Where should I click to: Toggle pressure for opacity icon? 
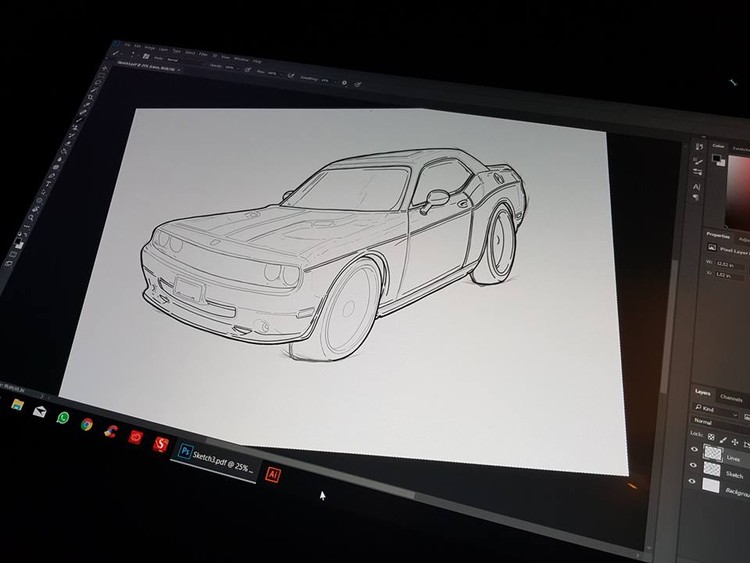pyautogui.click(x=248, y=69)
